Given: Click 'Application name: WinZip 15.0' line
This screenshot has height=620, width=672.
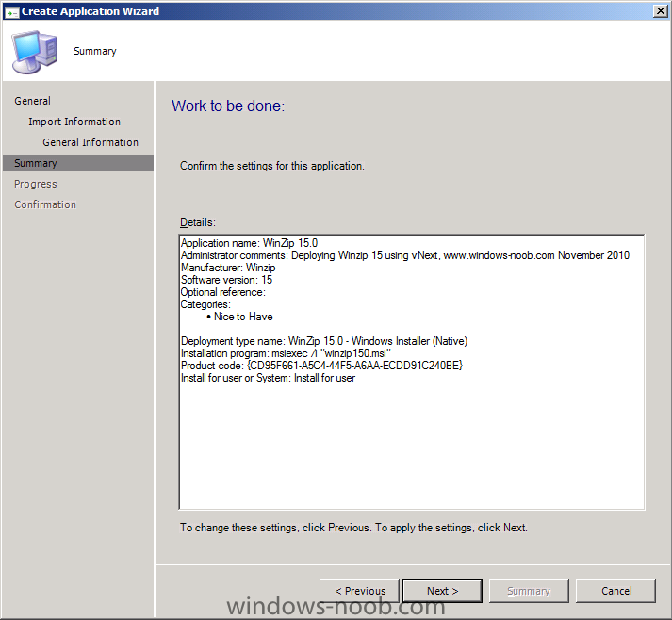Looking at the screenshot, I should 249,243.
